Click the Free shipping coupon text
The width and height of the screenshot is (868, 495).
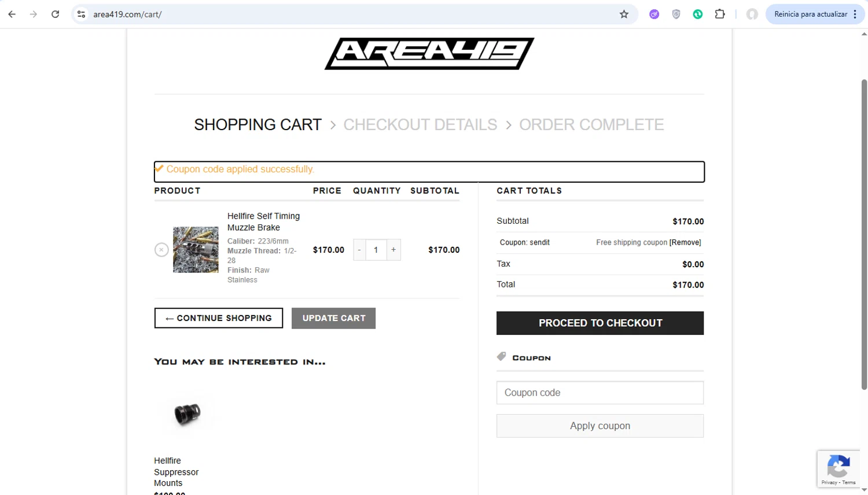click(x=631, y=243)
